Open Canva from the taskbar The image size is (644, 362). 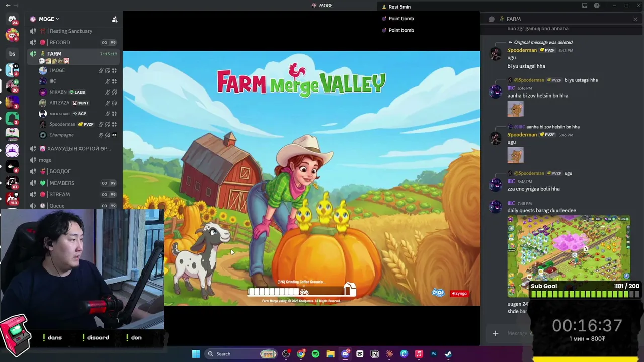pyautogui.click(x=404, y=354)
